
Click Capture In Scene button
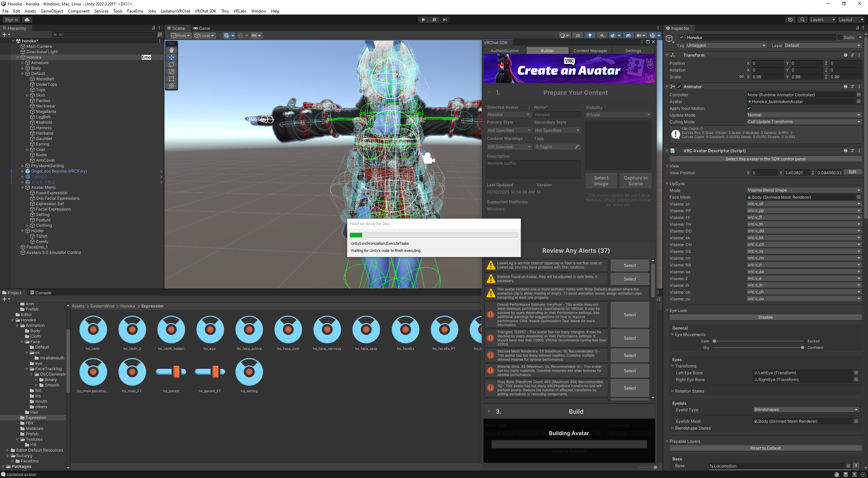[x=635, y=181]
